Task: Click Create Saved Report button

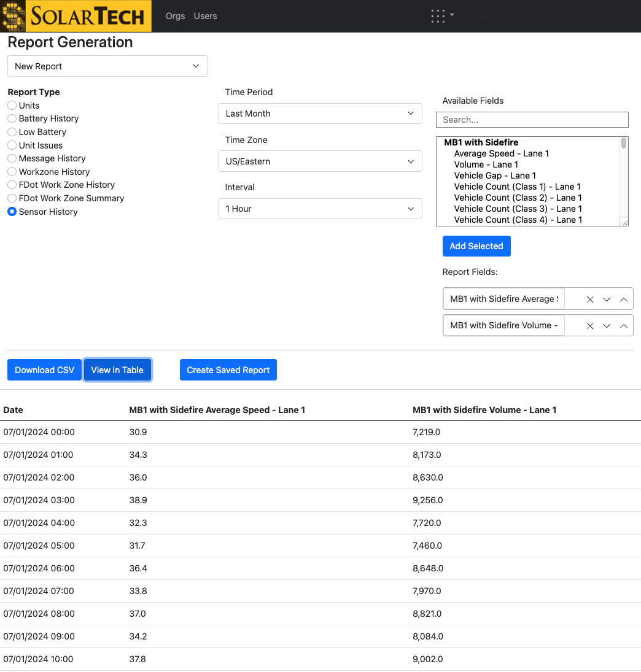Action: tap(228, 370)
